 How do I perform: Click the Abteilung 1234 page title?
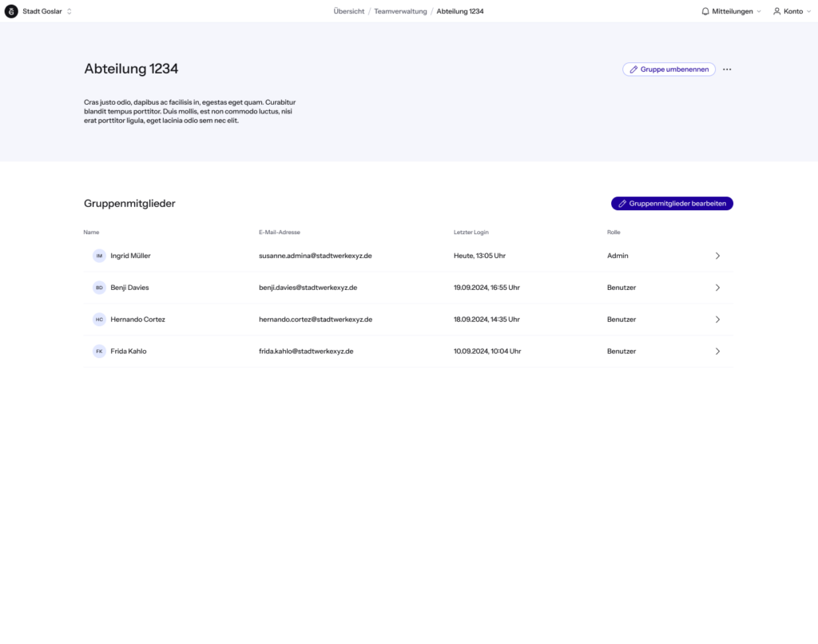(x=131, y=69)
